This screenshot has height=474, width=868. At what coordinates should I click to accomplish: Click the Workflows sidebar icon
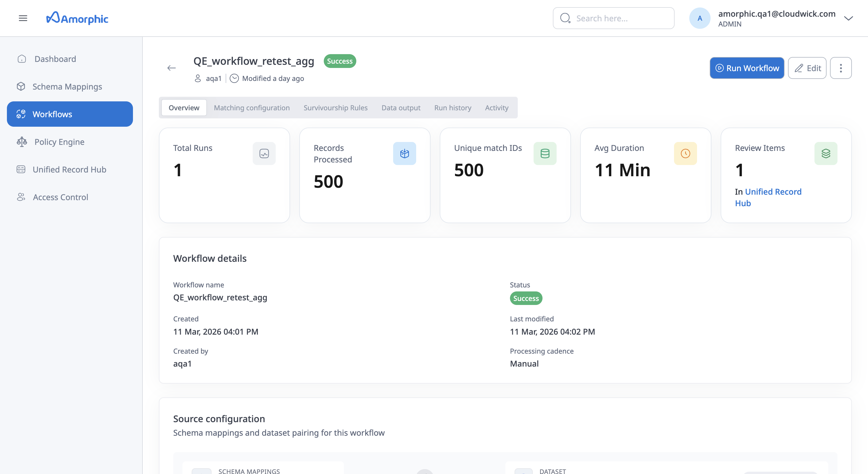(21, 114)
